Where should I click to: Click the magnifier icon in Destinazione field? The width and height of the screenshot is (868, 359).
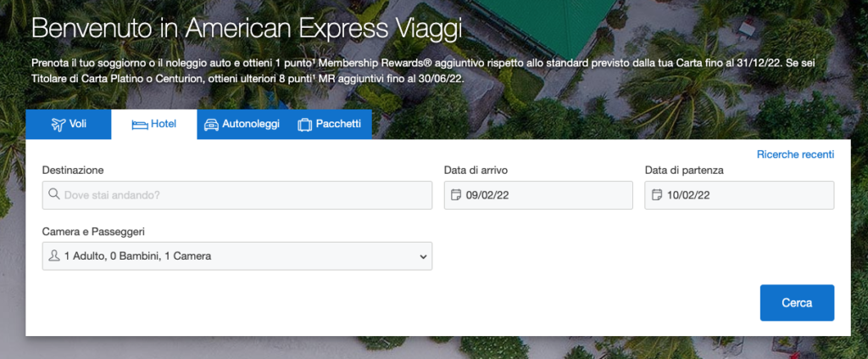pyautogui.click(x=53, y=194)
